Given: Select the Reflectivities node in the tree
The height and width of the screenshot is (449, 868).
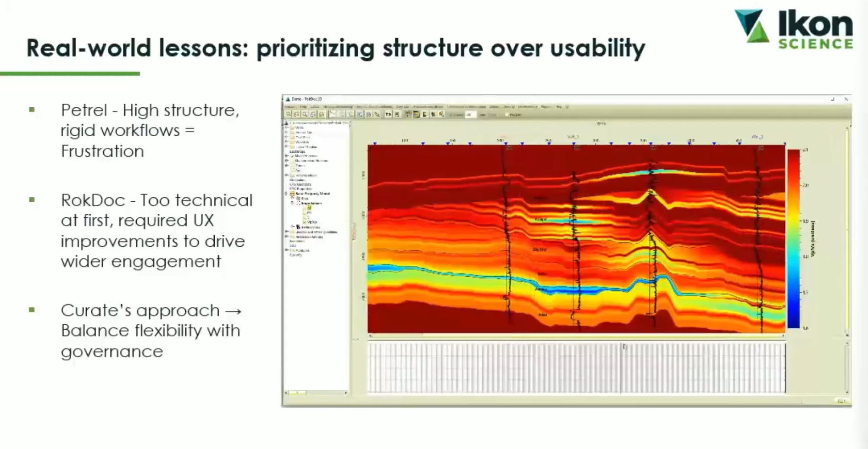Looking at the screenshot, I should (310, 227).
